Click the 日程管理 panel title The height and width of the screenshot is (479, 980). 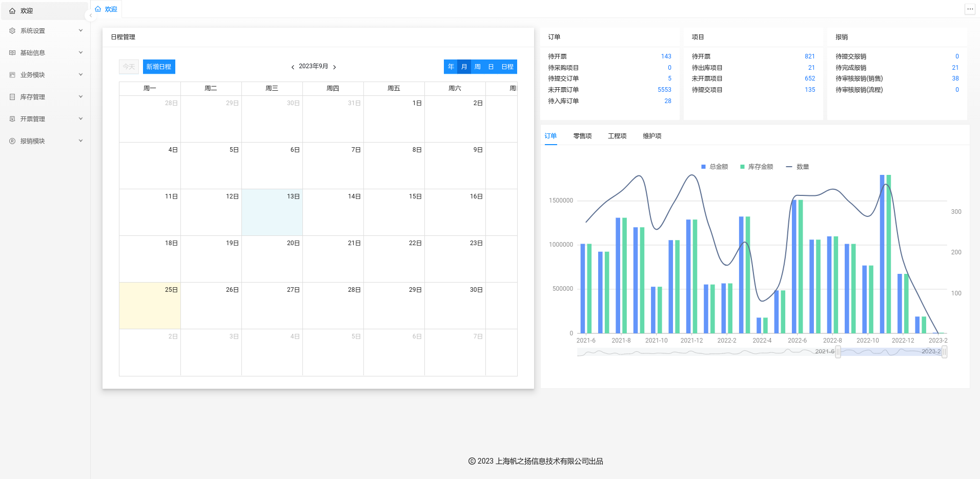[123, 37]
